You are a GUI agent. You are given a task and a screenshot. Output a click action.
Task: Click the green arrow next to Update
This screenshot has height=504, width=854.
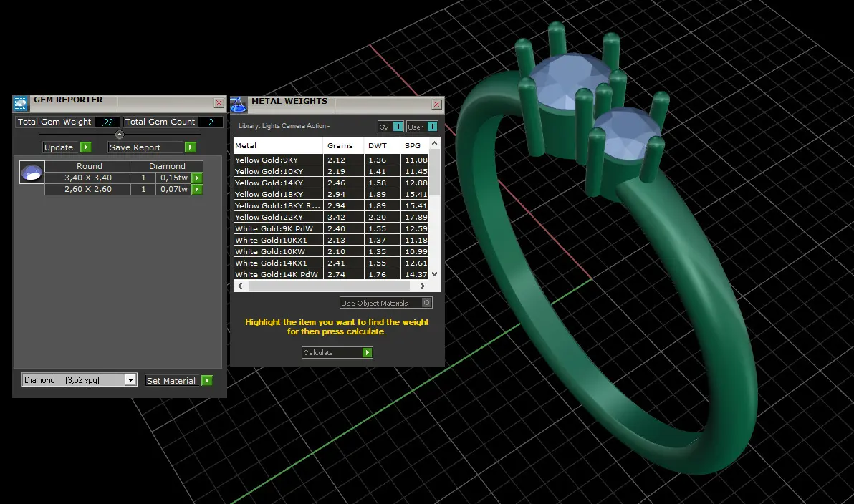pos(85,147)
